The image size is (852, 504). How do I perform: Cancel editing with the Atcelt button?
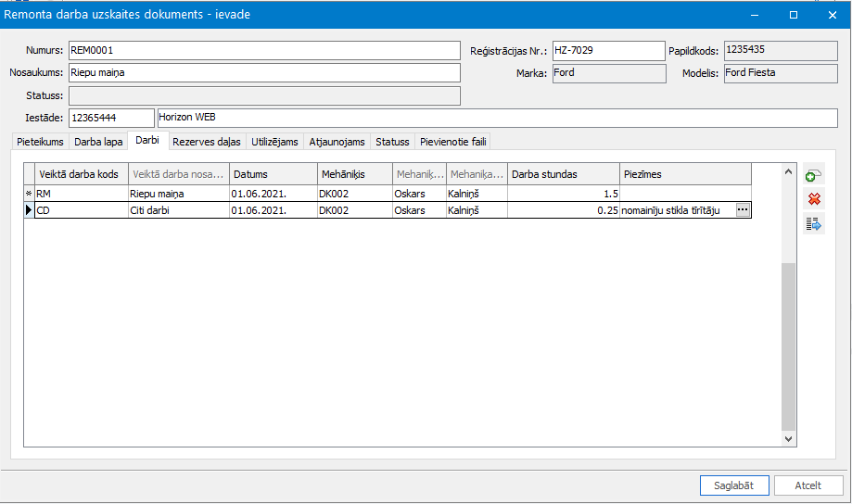tap(808, 485)
